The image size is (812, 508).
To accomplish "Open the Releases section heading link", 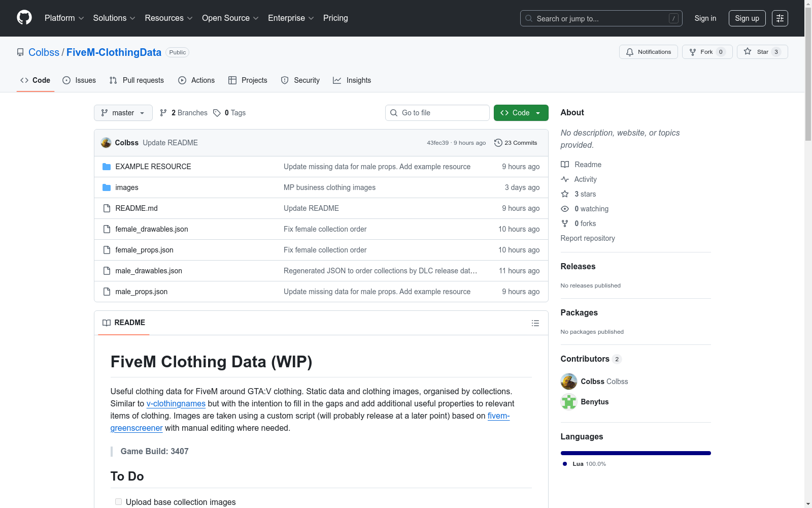I will (x=578, y=266).
